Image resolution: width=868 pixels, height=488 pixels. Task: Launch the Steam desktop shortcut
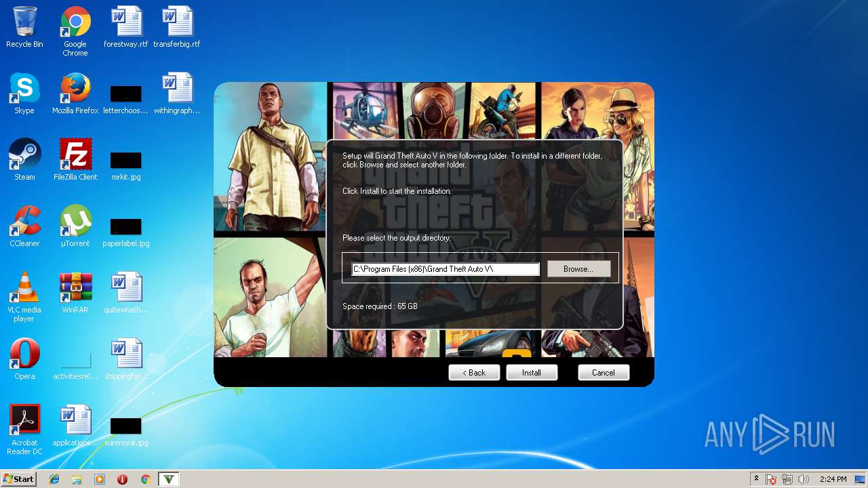pyautogui.click(x=24, y=160)
